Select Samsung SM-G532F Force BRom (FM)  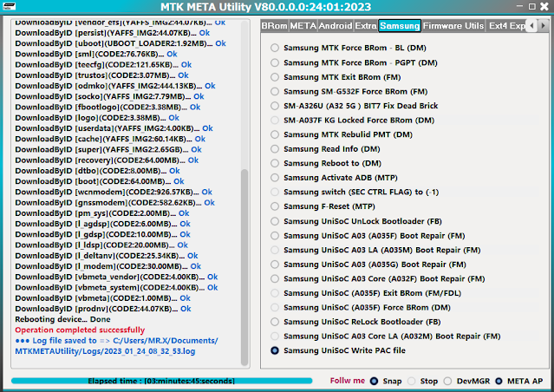pos(349,92)
